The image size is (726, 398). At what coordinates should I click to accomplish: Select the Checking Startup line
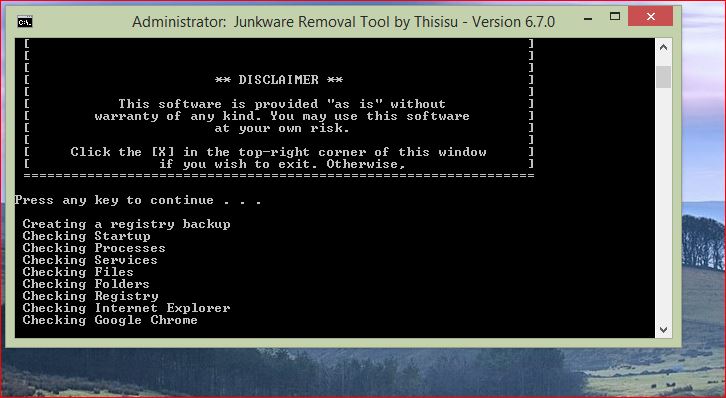87,236
